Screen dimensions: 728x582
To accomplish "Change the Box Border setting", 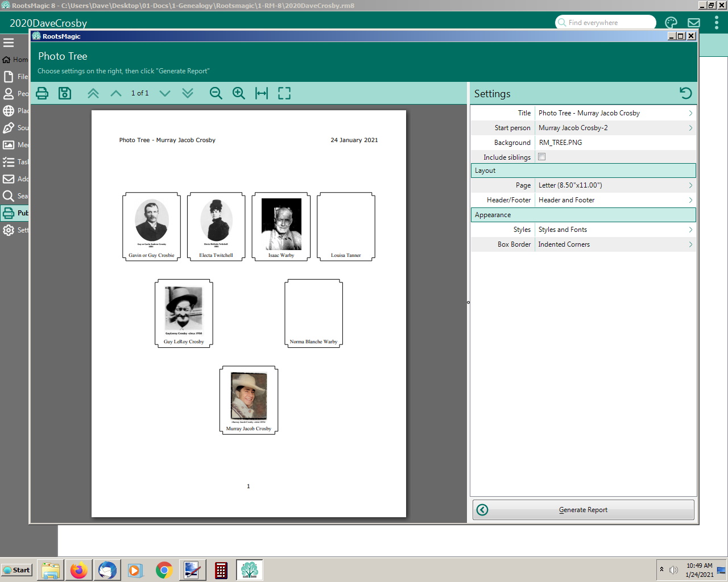I will pyautogui.click(x=583, y=244).
